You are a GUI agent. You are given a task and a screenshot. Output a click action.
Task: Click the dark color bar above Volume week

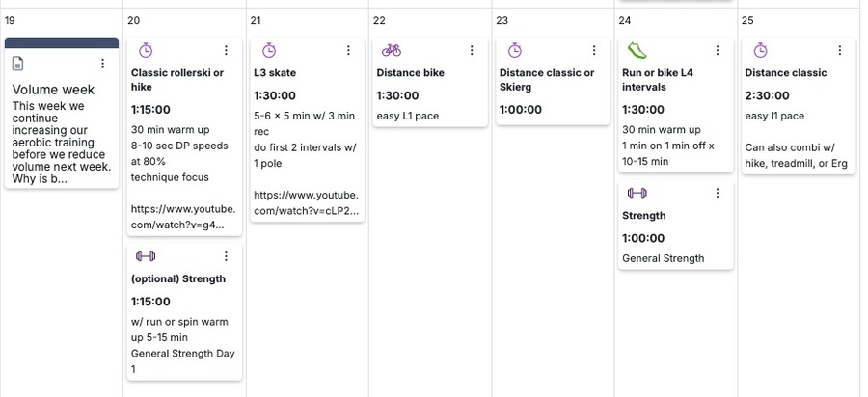point(62,42)
